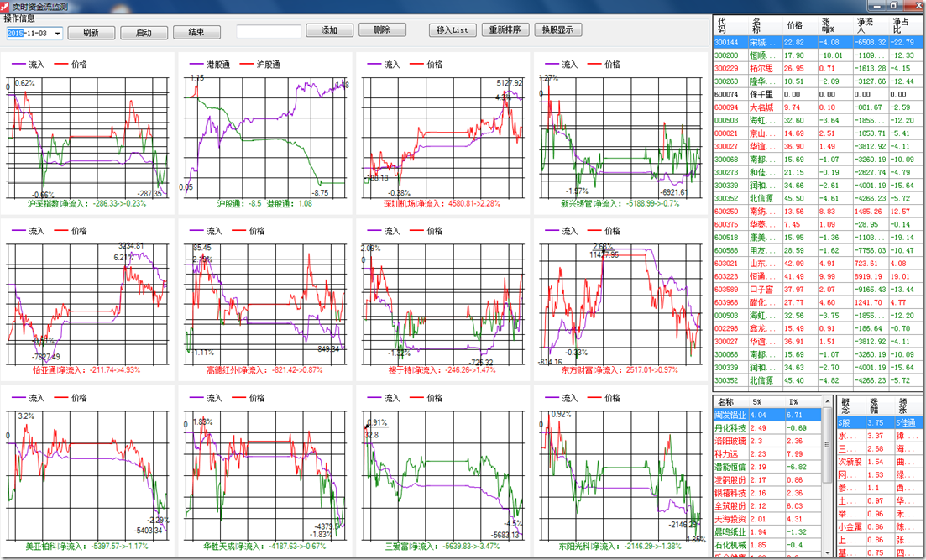926x560 pixels.
Task: Click scroll-up arrow of the 5% list
Action: [827, 401]
